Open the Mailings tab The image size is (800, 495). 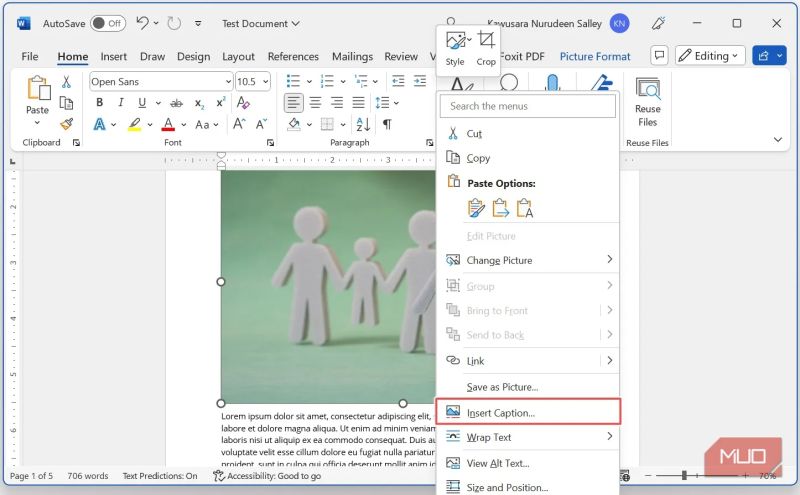point(352,56)
